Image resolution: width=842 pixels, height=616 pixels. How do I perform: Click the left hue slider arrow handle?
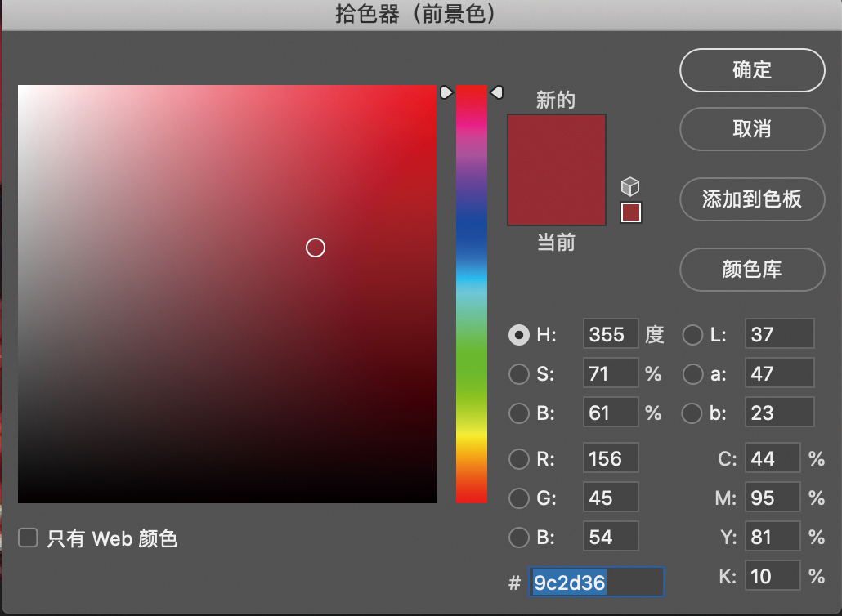coord(446,92)
